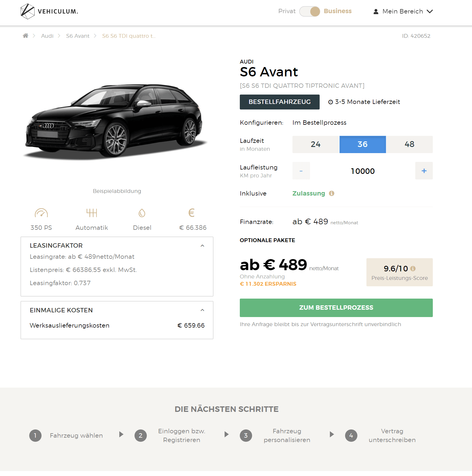Toggle the Privat/Business switch

click(x=310, y=11)
